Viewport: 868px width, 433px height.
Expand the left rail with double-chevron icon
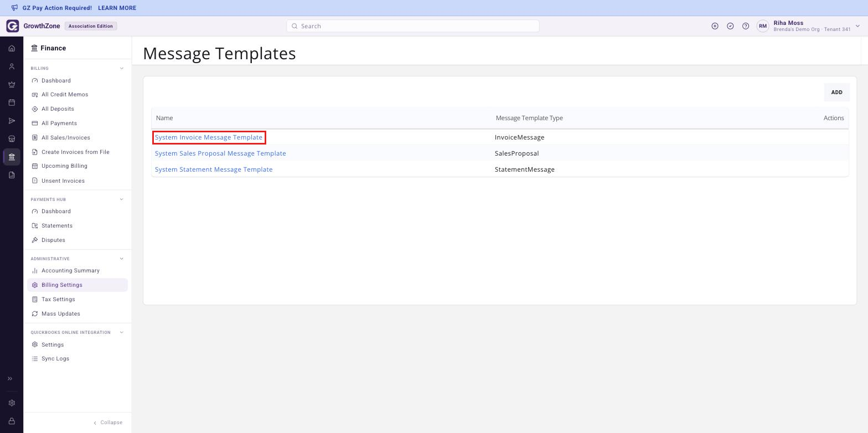(x=10, y=379)
